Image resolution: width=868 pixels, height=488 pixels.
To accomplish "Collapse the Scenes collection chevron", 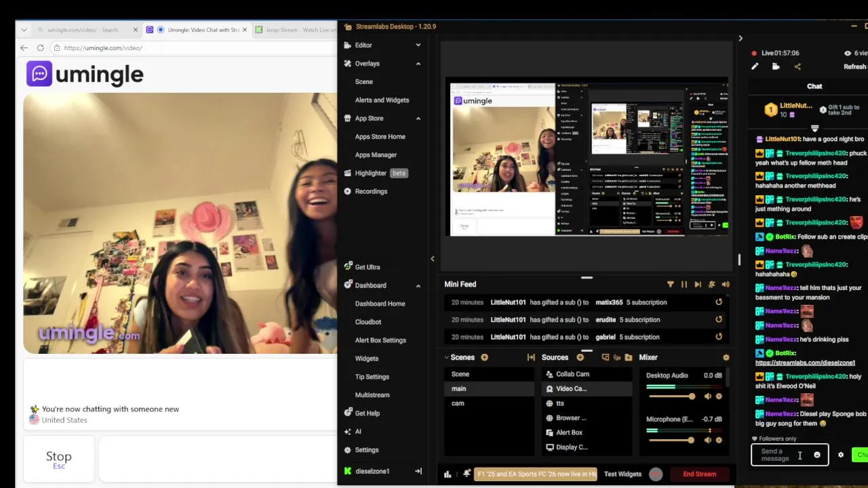I will click(447, 357).
